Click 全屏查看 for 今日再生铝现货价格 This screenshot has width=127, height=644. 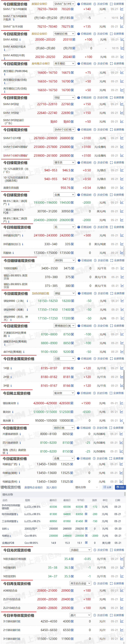(117, 583)
